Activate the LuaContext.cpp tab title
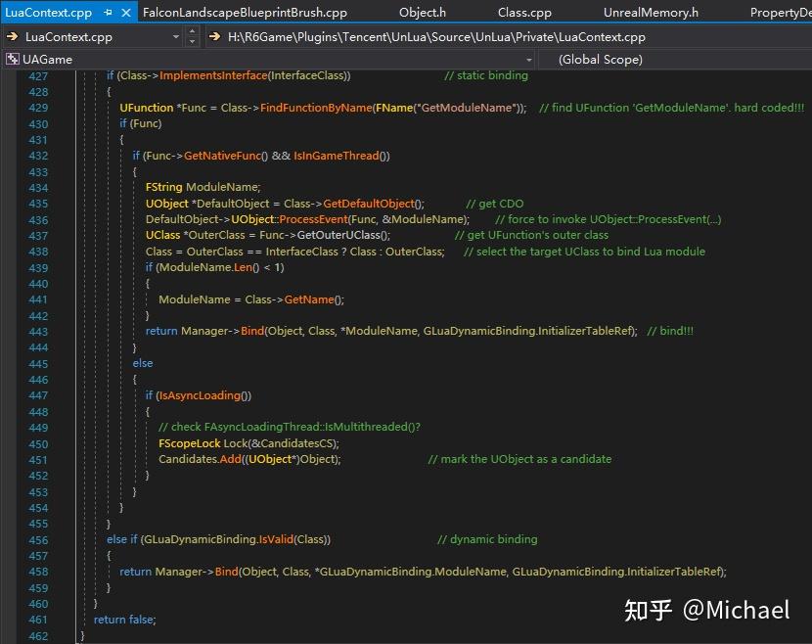Viewport: 812px width, 644px height. (x=49, y=13)
